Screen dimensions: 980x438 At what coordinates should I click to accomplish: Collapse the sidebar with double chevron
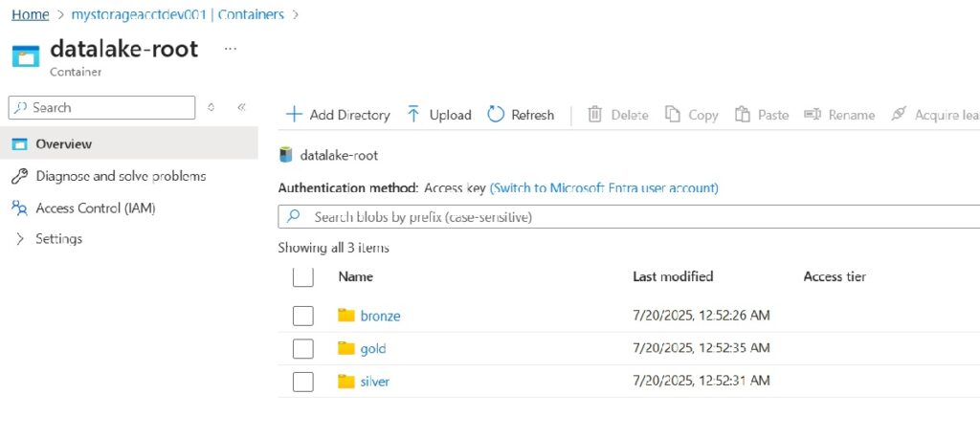242,107
